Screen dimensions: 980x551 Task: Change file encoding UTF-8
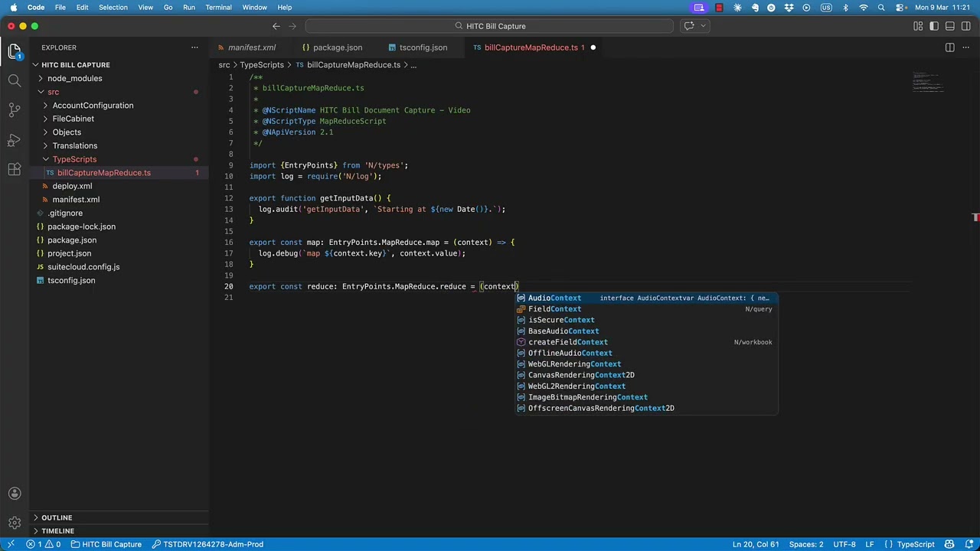(x=844, y=544)
